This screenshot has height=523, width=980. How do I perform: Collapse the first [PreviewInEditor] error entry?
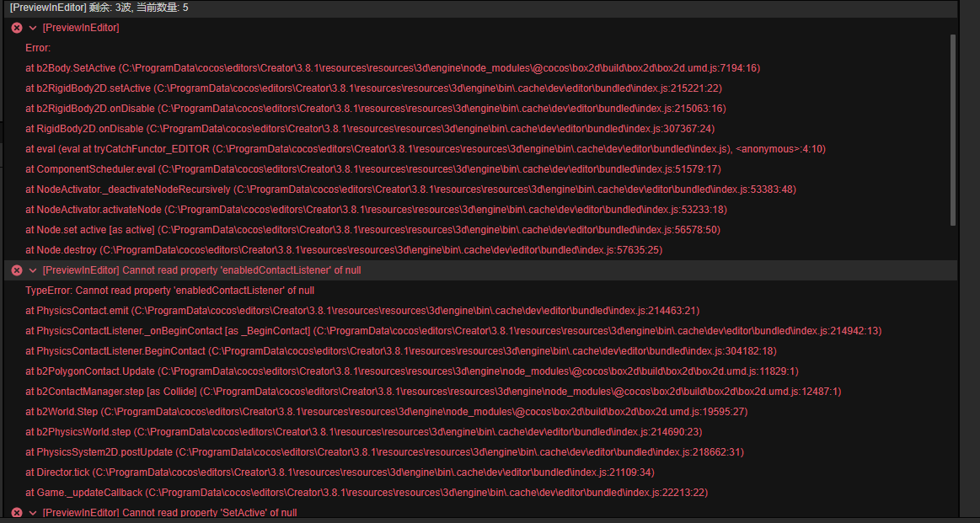click(33, 28)
